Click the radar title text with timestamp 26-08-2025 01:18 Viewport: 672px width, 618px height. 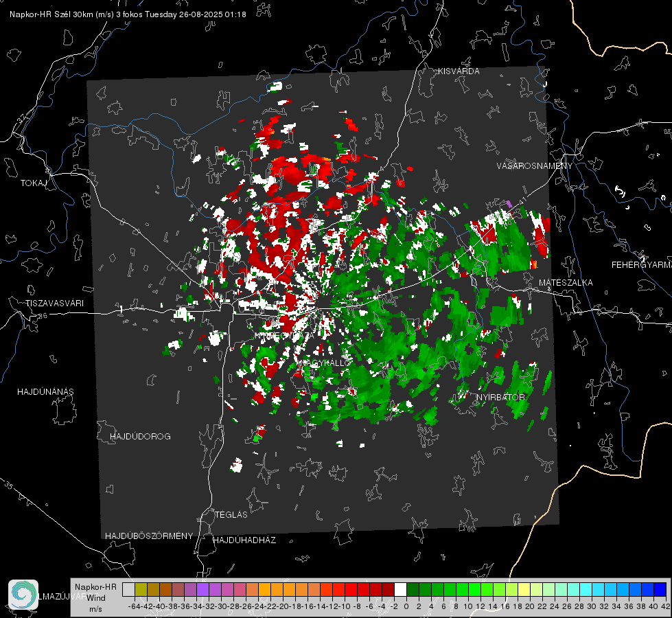tap(128, 14)
